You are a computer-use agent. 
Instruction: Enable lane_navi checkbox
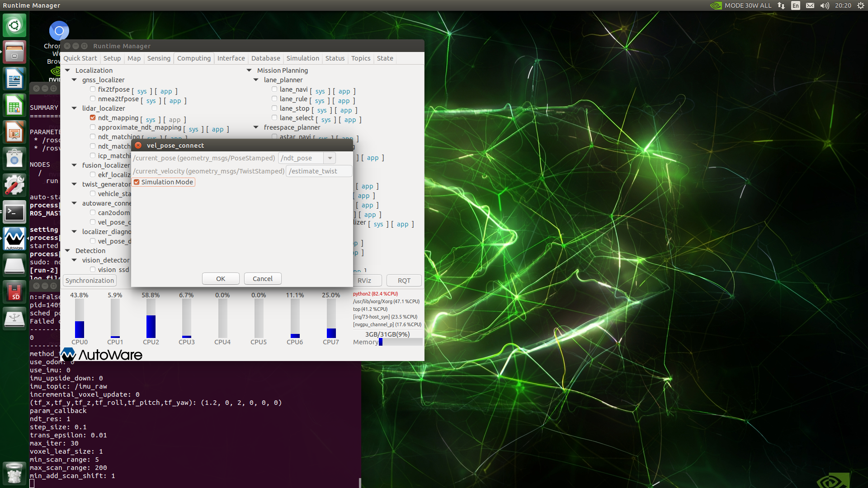coord(274,89)
